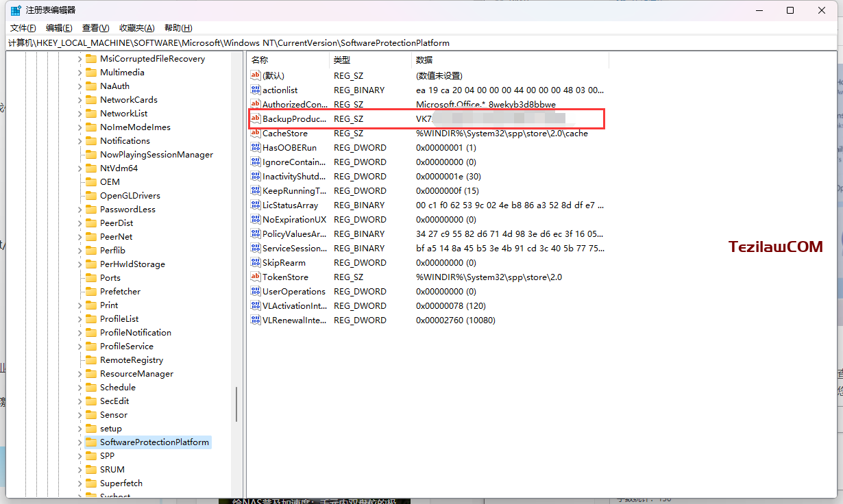This screenshot has height=504, width=843.
Task: Click the folder icon of MsiCorruptedFileRecovery
Action: point(90,58)
